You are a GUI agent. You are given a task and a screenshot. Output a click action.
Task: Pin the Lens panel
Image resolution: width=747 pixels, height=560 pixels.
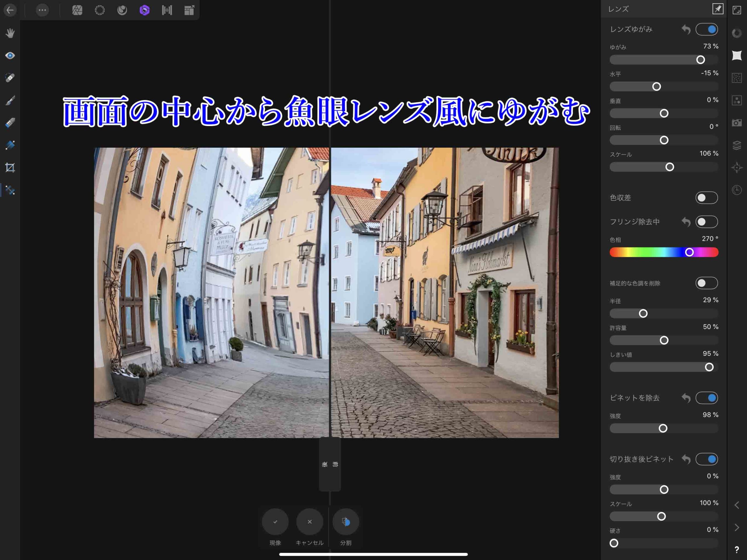[718, 9]
